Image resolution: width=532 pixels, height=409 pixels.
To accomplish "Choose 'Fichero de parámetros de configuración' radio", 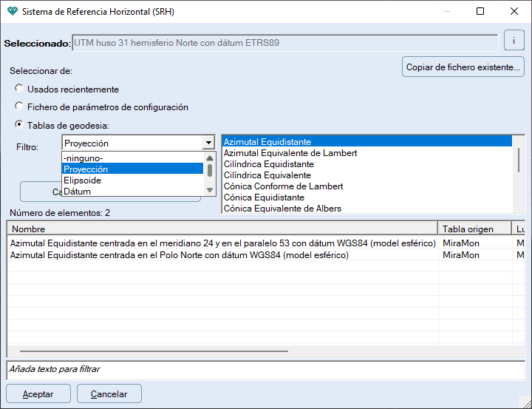I will click(19, 107).
